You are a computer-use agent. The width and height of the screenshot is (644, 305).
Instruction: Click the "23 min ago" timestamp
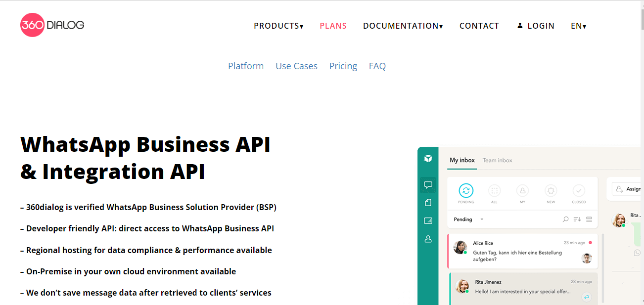click(x=575, y=243)
